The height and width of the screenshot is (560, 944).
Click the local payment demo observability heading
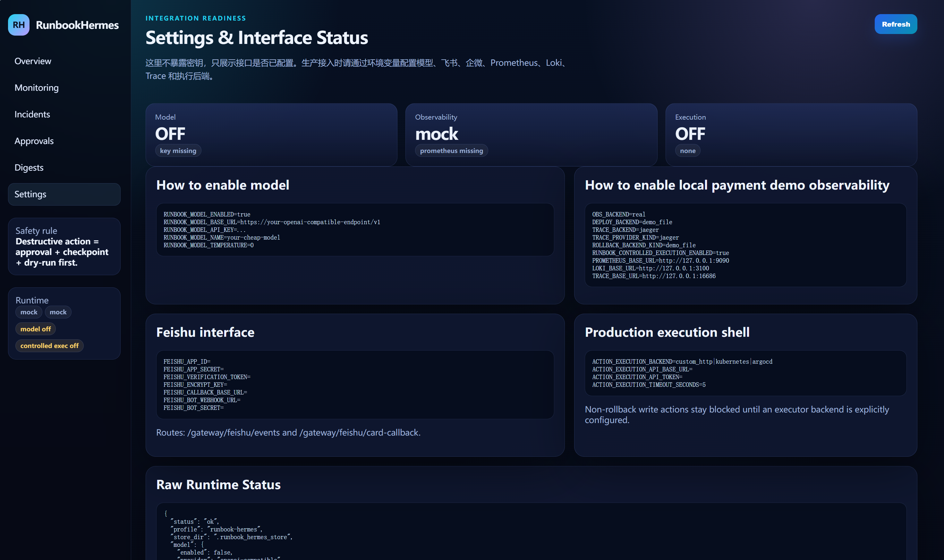pyautogui.click(x=737, y=185)
